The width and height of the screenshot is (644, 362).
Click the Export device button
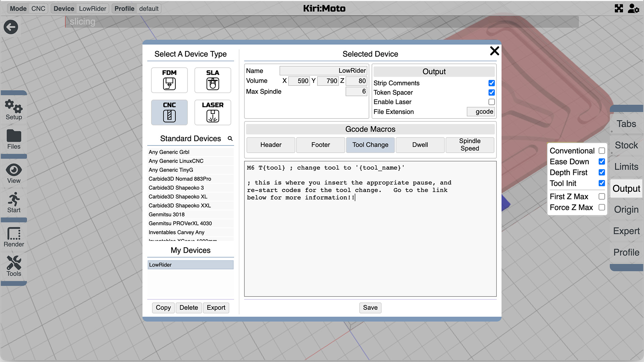tap(216, 308)
